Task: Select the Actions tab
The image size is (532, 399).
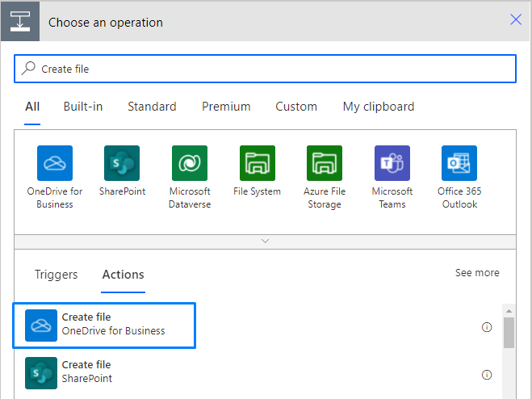Action: 124,275
